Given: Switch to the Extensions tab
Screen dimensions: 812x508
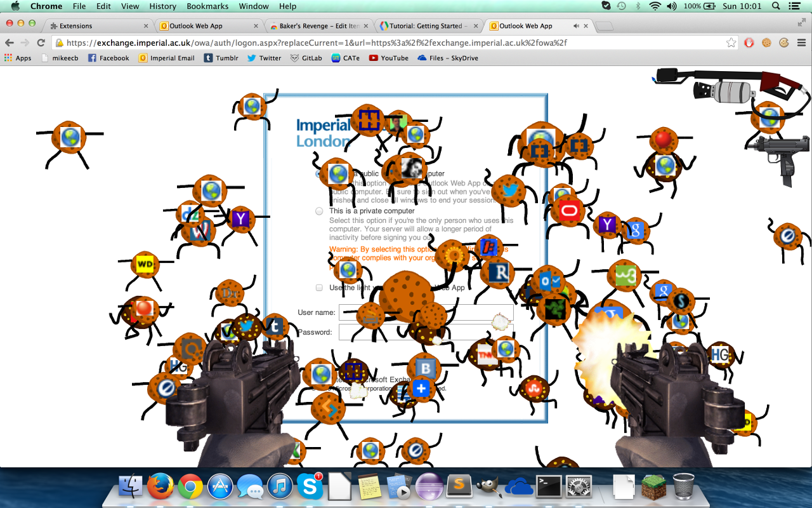Looking at the screenshot, I should click(98, 26).
